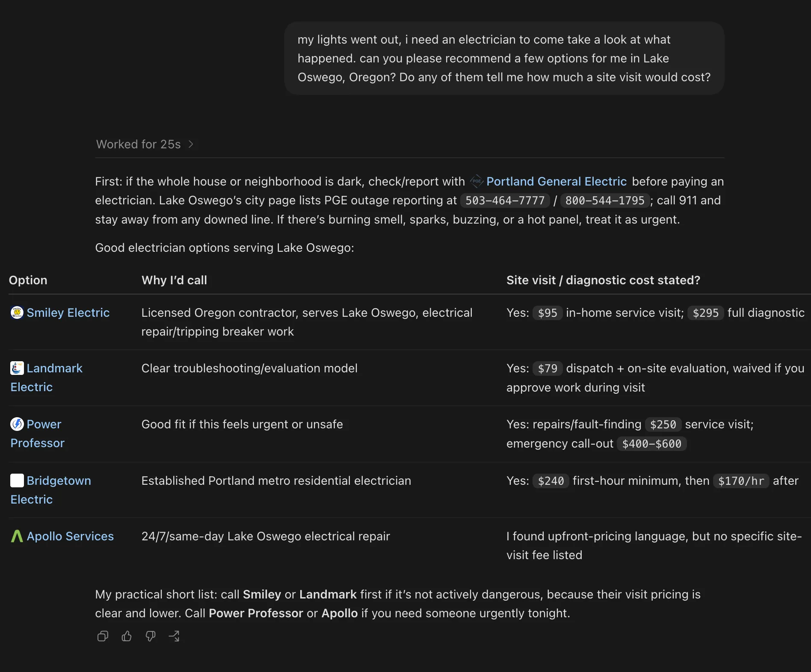
Task: Click the $79 dispatch price chip
Action: click(548, 368)
